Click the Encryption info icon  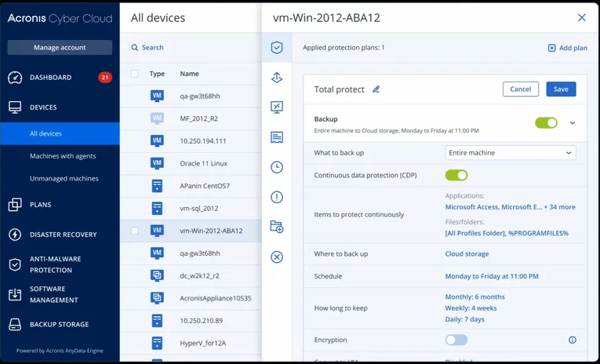[x=573, y=340]
